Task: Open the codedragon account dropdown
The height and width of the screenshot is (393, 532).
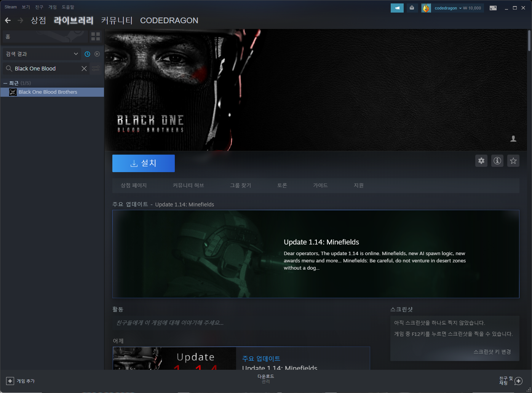Action: tap(448, 8)
